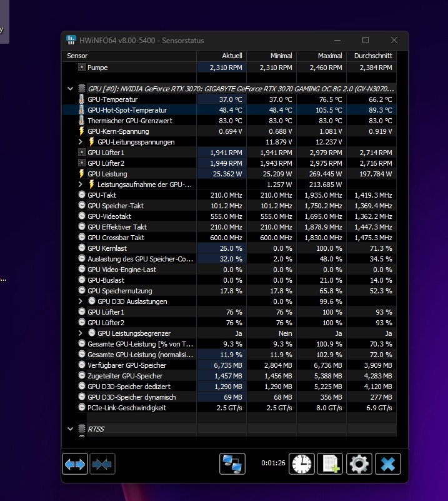Select the Zugeteilter GPU-Speicher row label

pos(125,376)
